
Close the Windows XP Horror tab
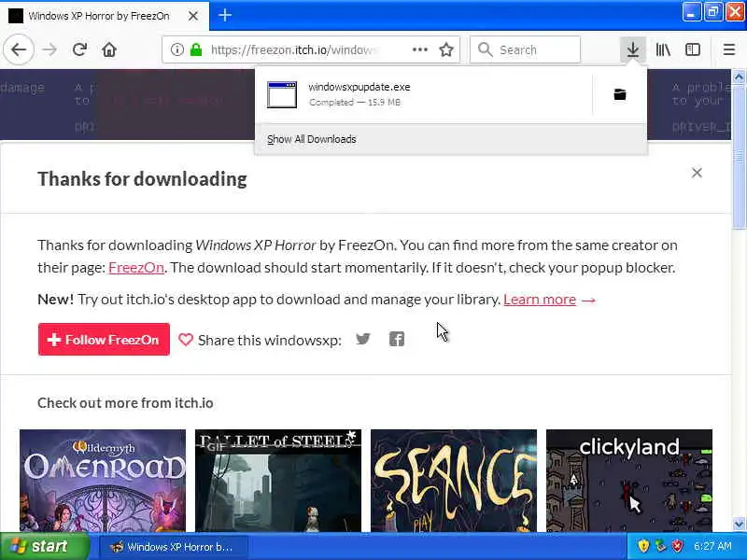193,16
